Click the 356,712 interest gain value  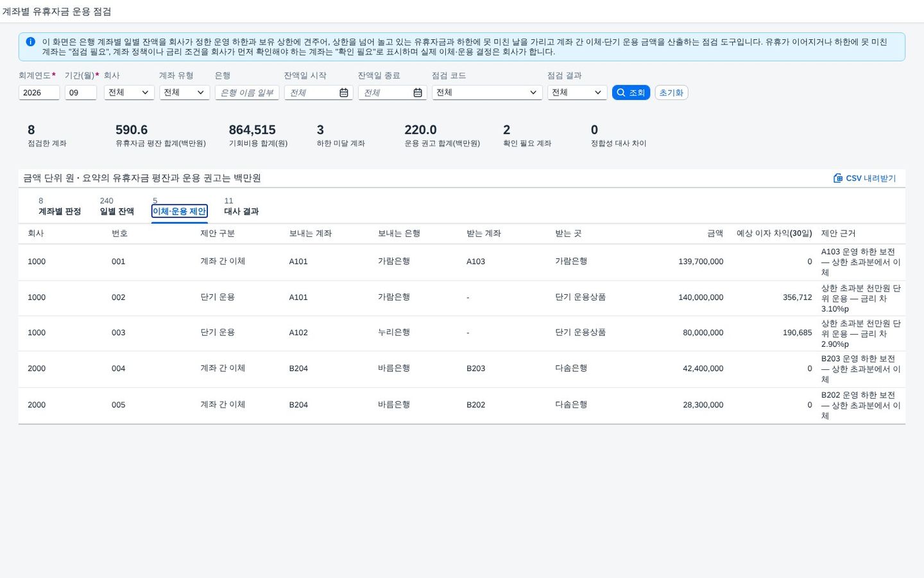pos(798,297)
